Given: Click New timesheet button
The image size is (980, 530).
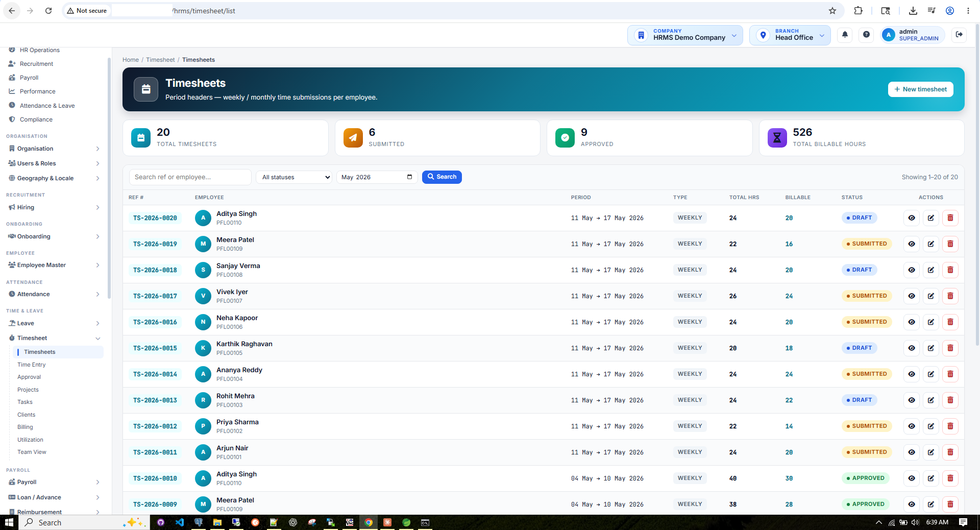Looking at the screenshot, I should [920, 89].
